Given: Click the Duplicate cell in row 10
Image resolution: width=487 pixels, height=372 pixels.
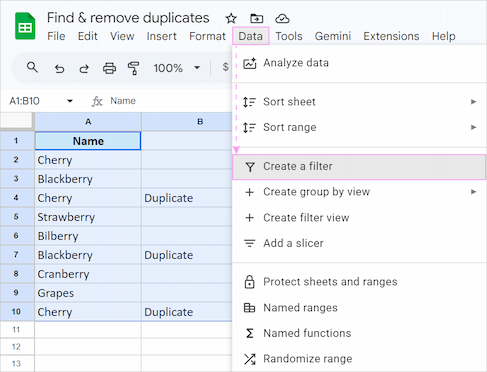Looking at the screenshot, I should tap(187, 312).
